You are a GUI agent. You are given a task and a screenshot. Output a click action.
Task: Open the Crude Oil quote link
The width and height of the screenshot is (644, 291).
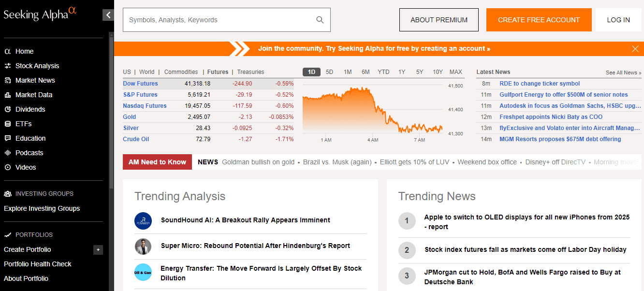click(136, 139)
